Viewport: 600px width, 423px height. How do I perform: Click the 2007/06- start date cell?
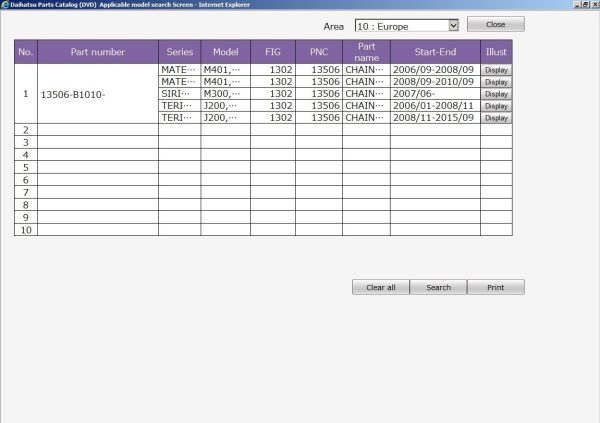435,94
